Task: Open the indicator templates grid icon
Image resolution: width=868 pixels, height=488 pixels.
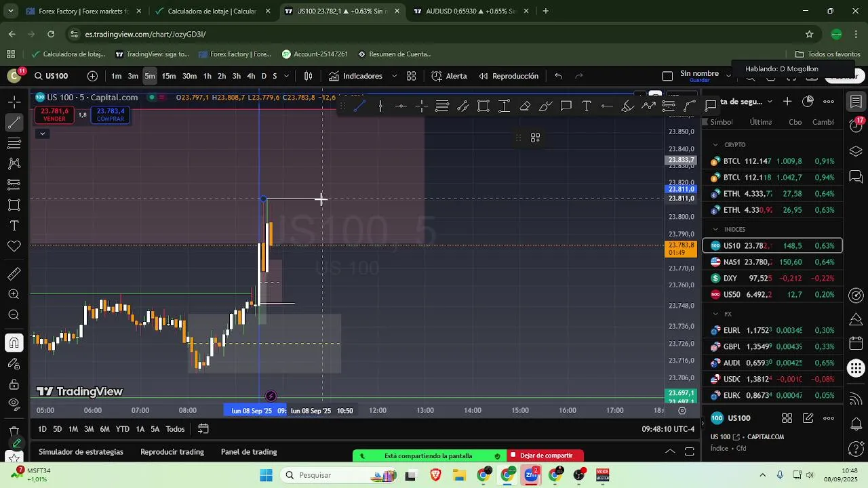Action: click(411, 76)
